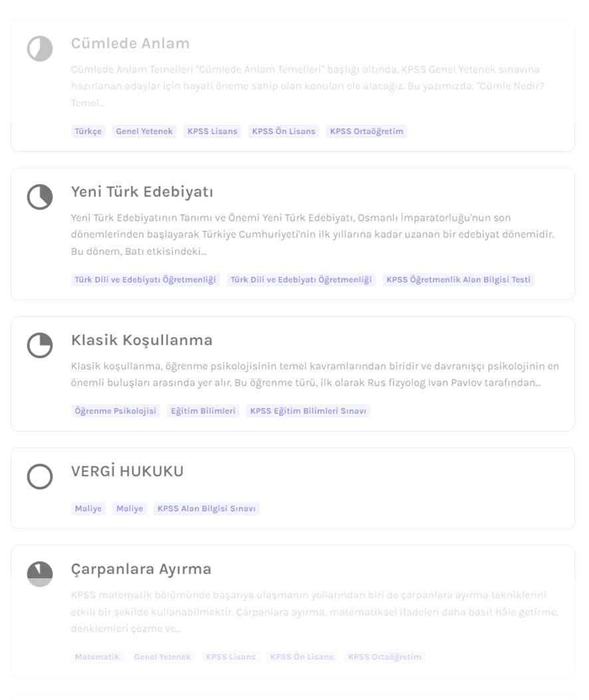
Task: Select the KPSS Öğretmenlik Alan Bilgisi Testi tag
Action: [458, 280]
